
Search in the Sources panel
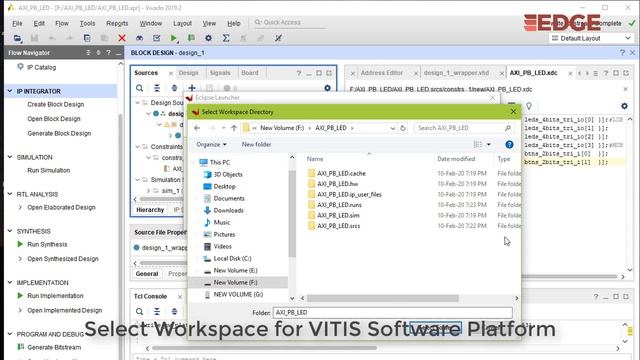(x=140, y=88)
